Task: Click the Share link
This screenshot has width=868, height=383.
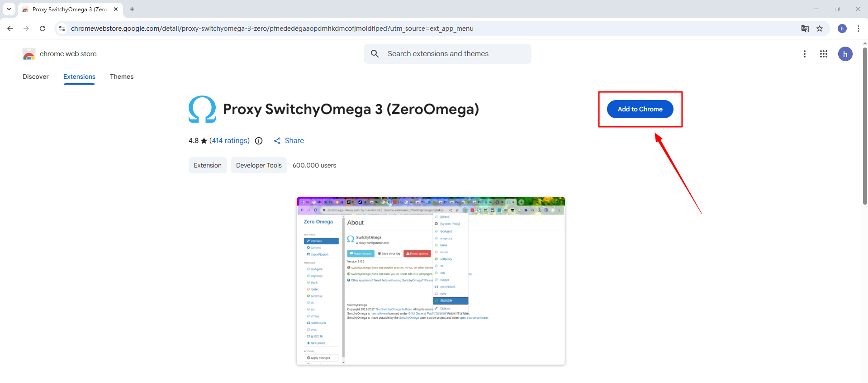Action: point(289,141)
